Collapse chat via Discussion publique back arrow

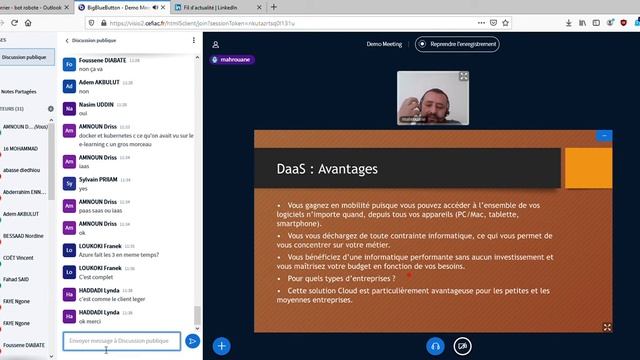91,40
